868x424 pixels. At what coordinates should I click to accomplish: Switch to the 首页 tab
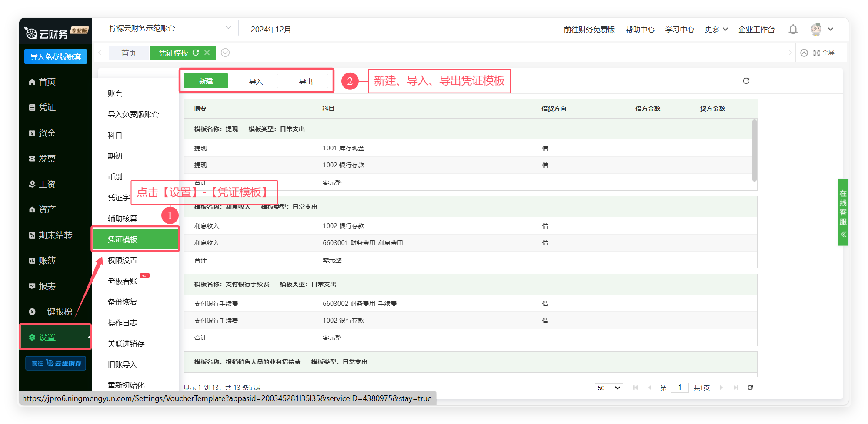[x=129, y=53]
